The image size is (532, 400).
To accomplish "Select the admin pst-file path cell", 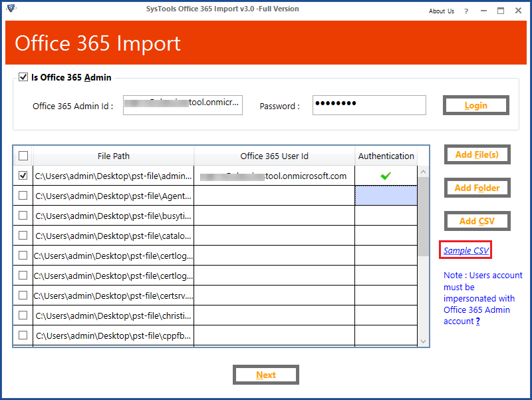I will pyautogui.click(x=113, y=176).
